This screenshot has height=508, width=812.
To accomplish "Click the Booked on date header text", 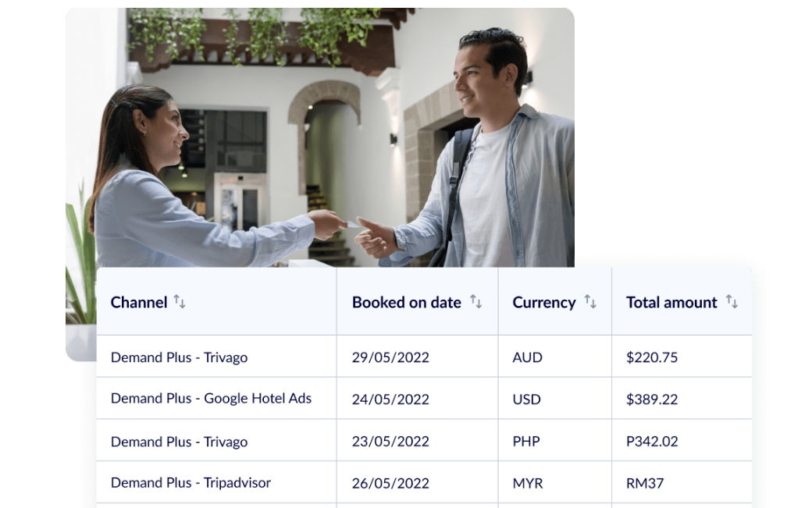I will [406, 303].
